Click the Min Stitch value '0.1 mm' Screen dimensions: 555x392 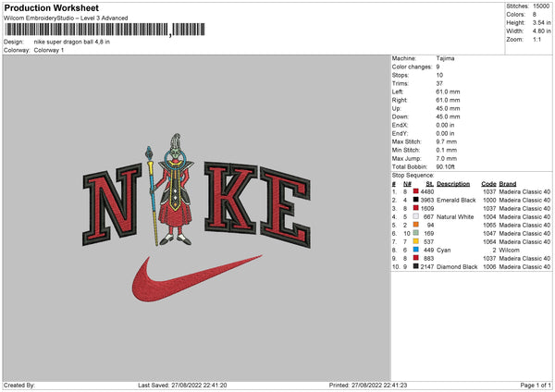click(447, 150)
